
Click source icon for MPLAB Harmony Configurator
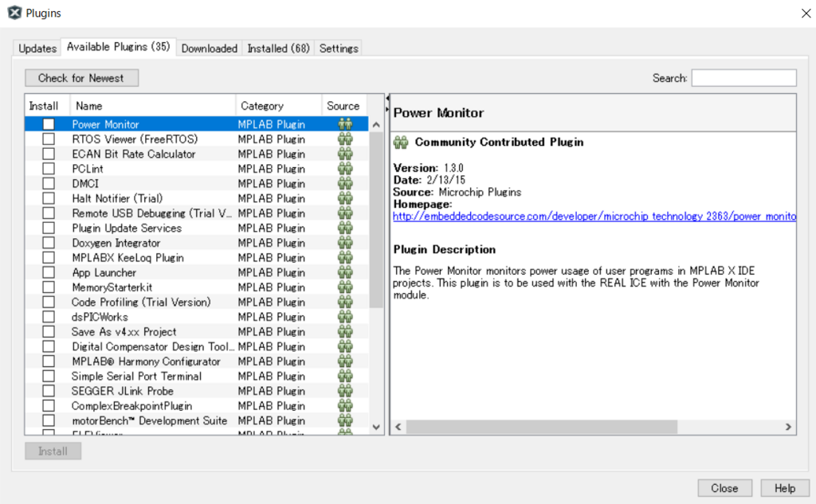345,361
